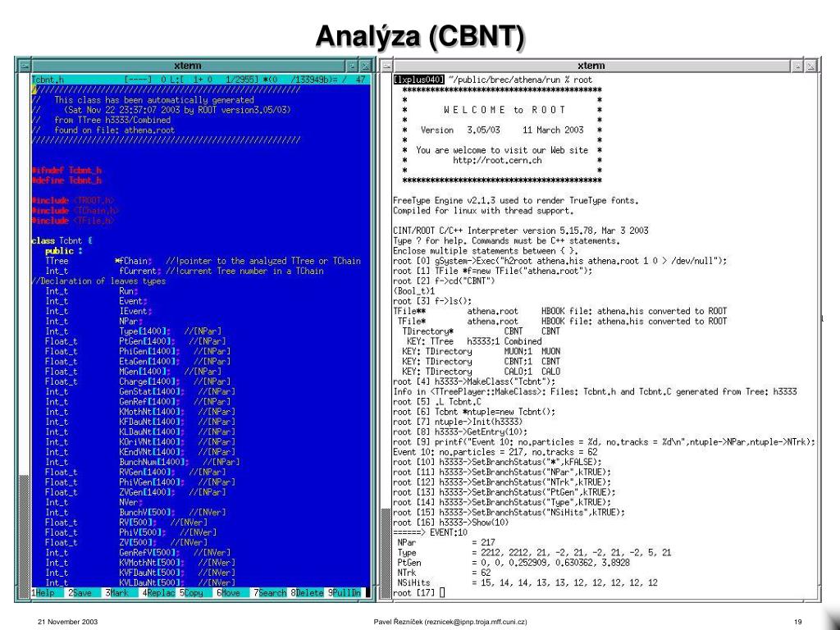The width and height of the screenshot is (840, 630).
Task: Choose 5Copy in the editor key bar
Action: [x=191, y=593]
